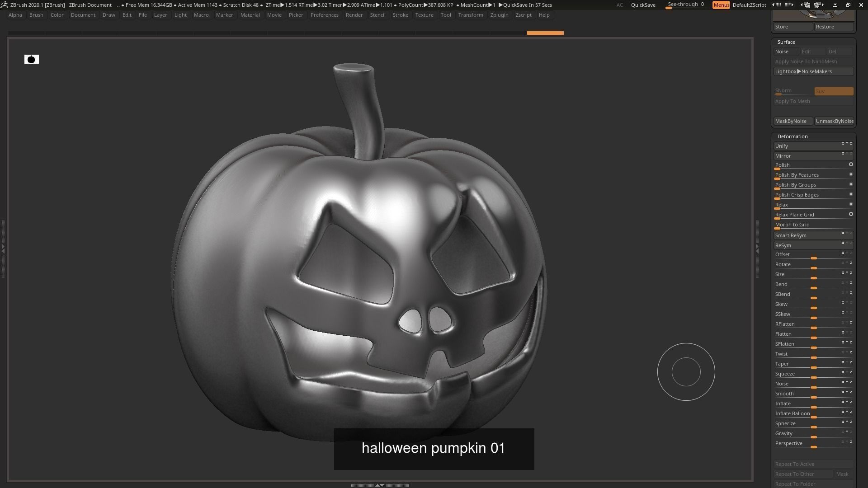Toggle Y axis on the Size slider
The image size is (868, 488).
tap(847, 272)
